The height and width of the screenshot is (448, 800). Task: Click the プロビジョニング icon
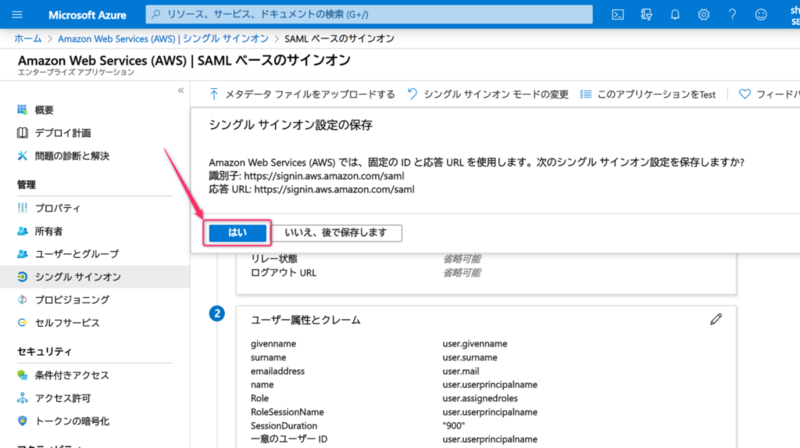(x=22, y=300)
